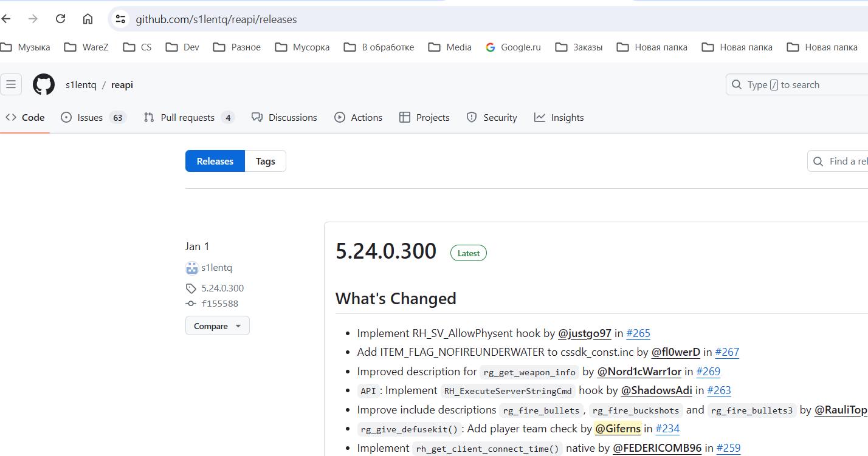Open the Разное bookmarks folder
The height and width of the screenshot is (456, 868).
click(237, 47)
